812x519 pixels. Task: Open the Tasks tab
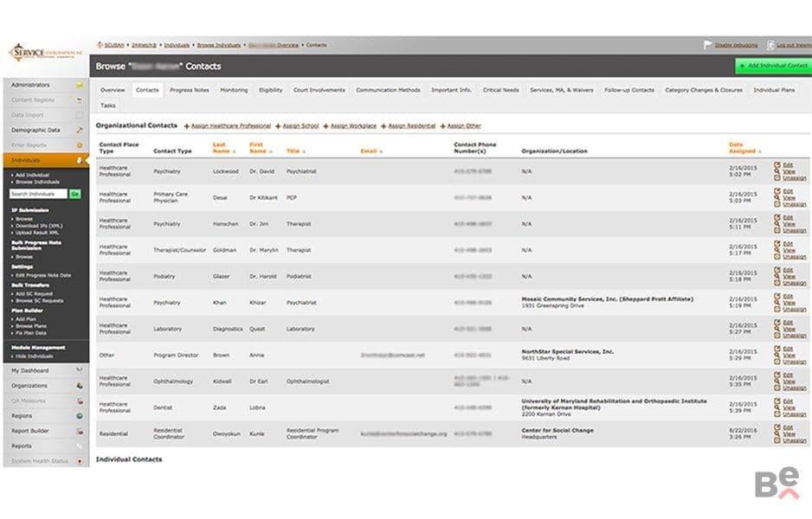(x=108, y=106)
